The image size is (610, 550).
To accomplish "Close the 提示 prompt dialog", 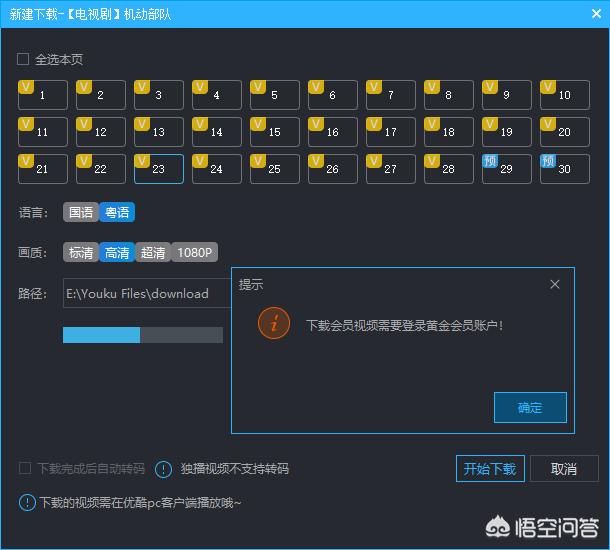I will [555, 284].
